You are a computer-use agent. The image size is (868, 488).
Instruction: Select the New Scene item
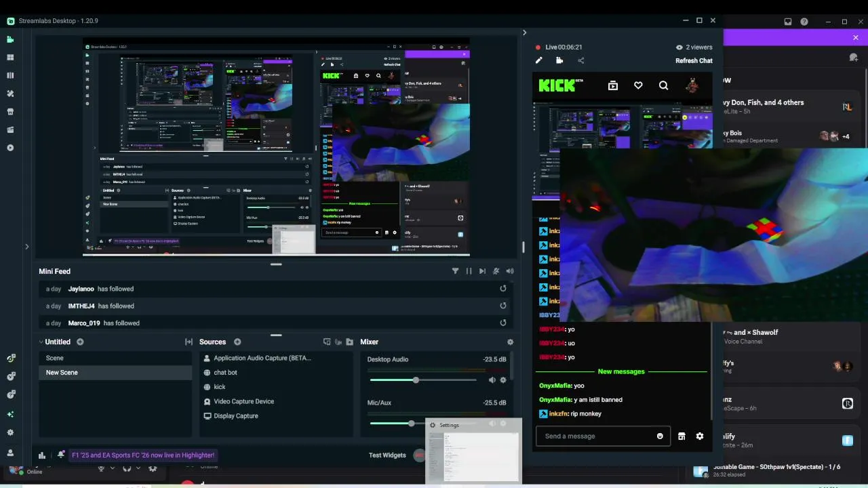115,372
